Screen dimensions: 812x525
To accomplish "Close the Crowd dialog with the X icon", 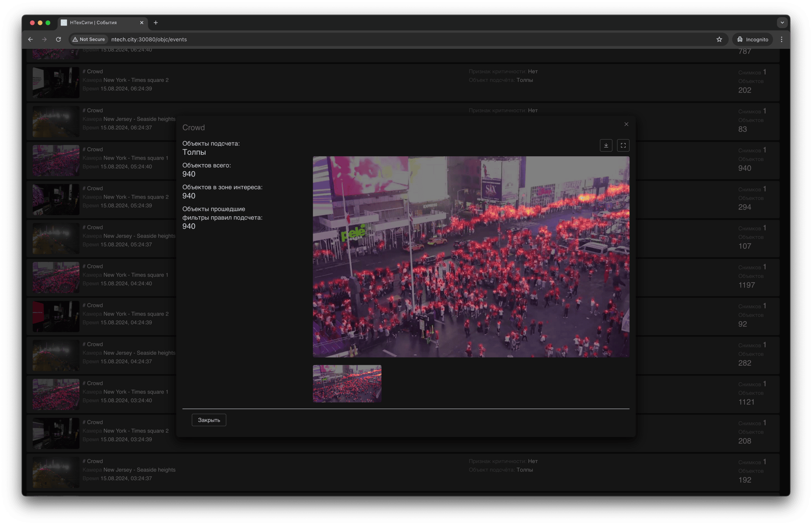I will [626, 124].
